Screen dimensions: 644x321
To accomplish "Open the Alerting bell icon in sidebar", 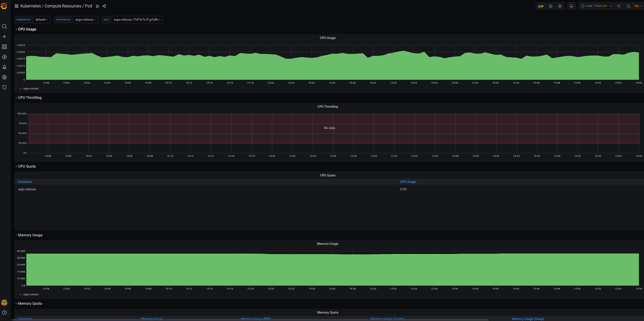I will click(x=4, y=67).
